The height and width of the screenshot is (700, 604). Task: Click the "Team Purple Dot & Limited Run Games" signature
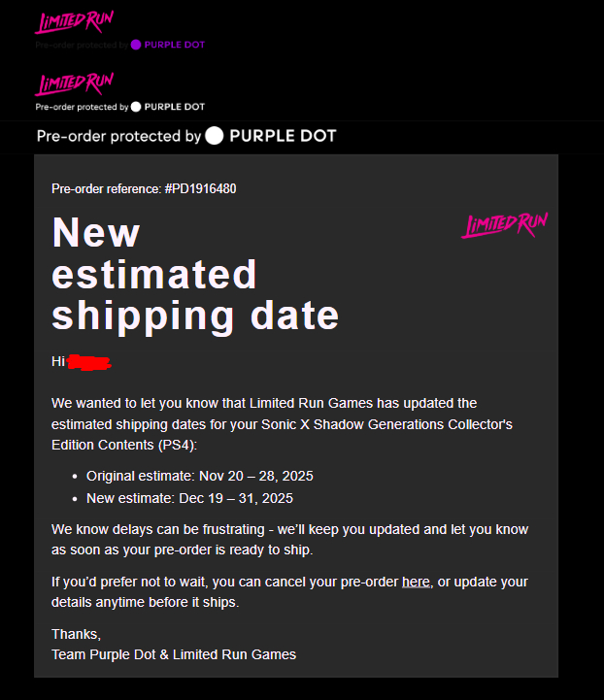(174, 654)
